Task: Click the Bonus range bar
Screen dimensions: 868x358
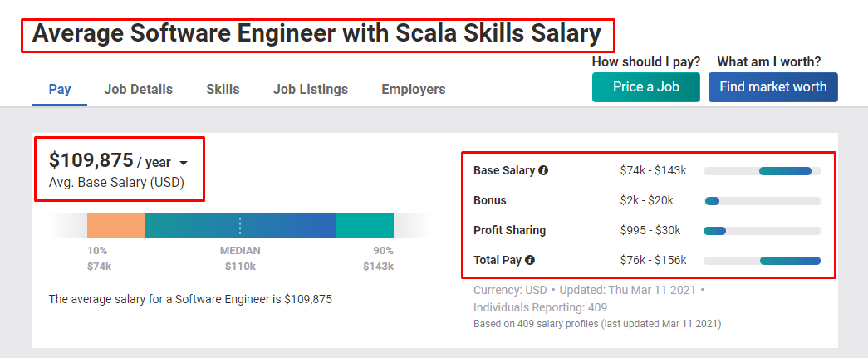Action: tap(763, 201)
